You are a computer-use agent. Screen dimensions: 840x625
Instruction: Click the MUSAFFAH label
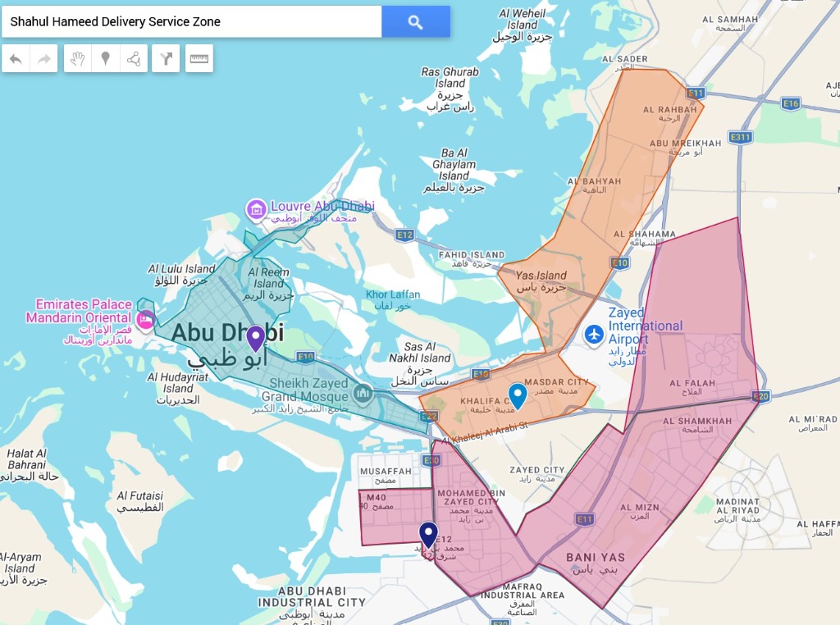click(386, 472)
